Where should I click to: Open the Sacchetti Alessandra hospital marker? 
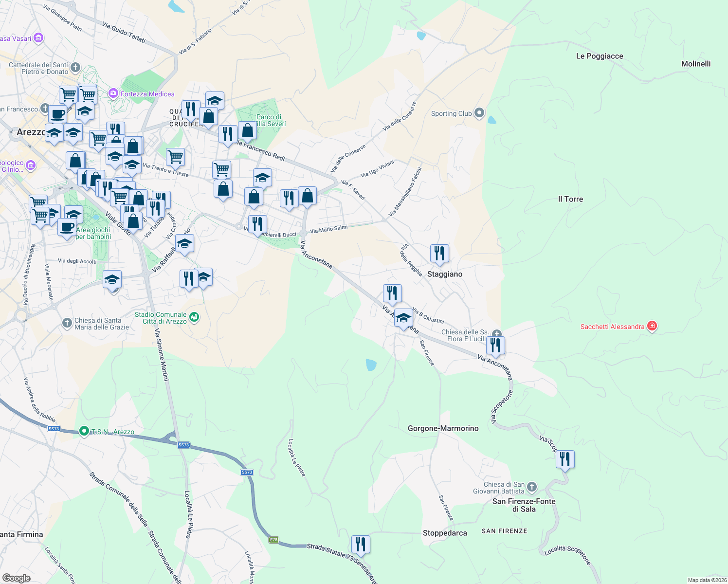[x=652, y=326]
